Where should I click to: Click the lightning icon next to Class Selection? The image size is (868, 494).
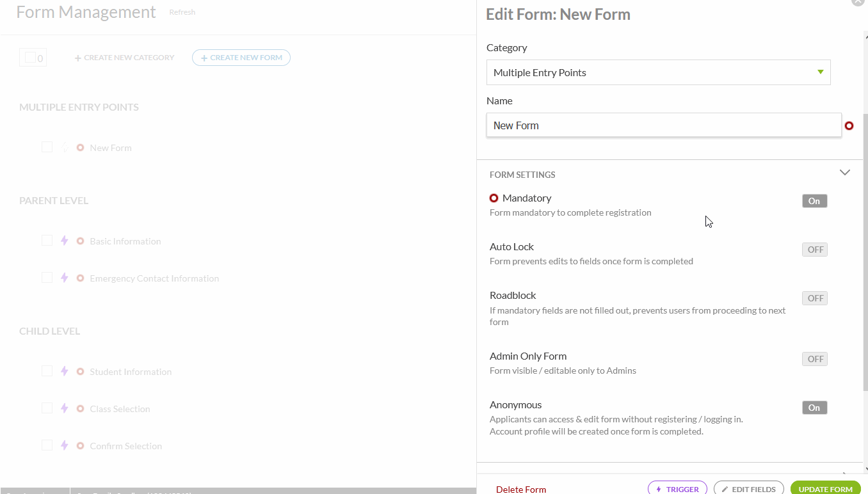pos(64,409)
